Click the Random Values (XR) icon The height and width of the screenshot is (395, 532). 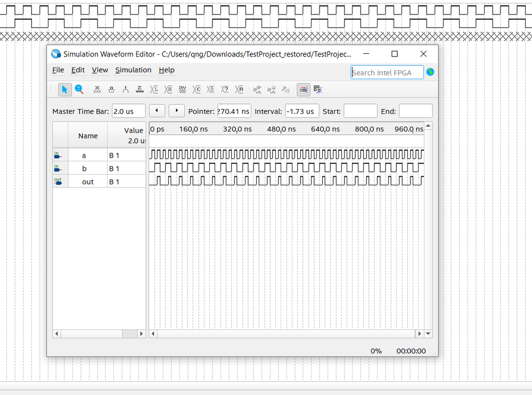coord(240,89)
